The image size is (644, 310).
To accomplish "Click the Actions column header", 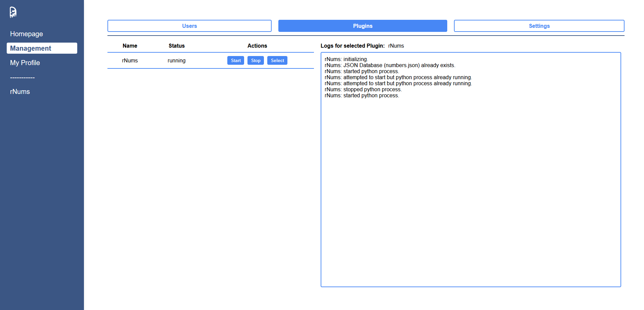I will click(257, 46).
